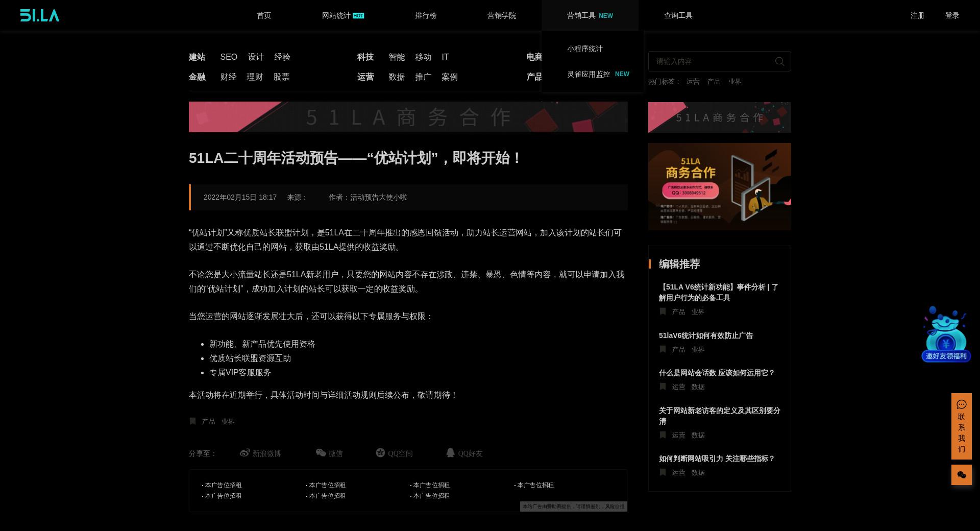This screenshot has height=531, width=980.
Task: Select 小程序统计 from dropdown
Action: [x=585, y=49]
